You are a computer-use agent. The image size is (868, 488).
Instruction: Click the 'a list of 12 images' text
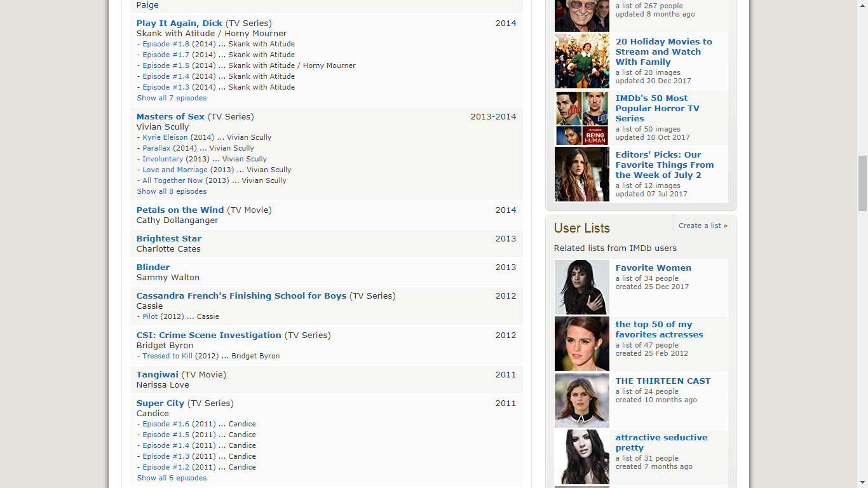(x=648, y=186)
